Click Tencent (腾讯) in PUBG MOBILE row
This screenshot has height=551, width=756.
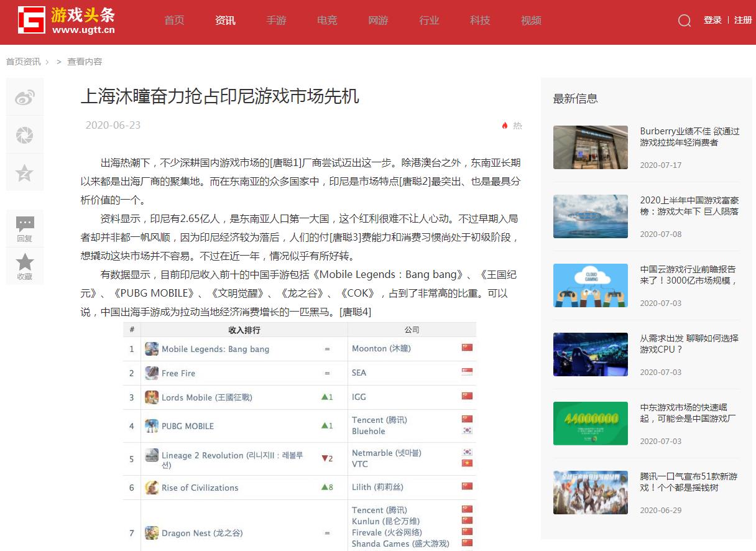point(379,420)
